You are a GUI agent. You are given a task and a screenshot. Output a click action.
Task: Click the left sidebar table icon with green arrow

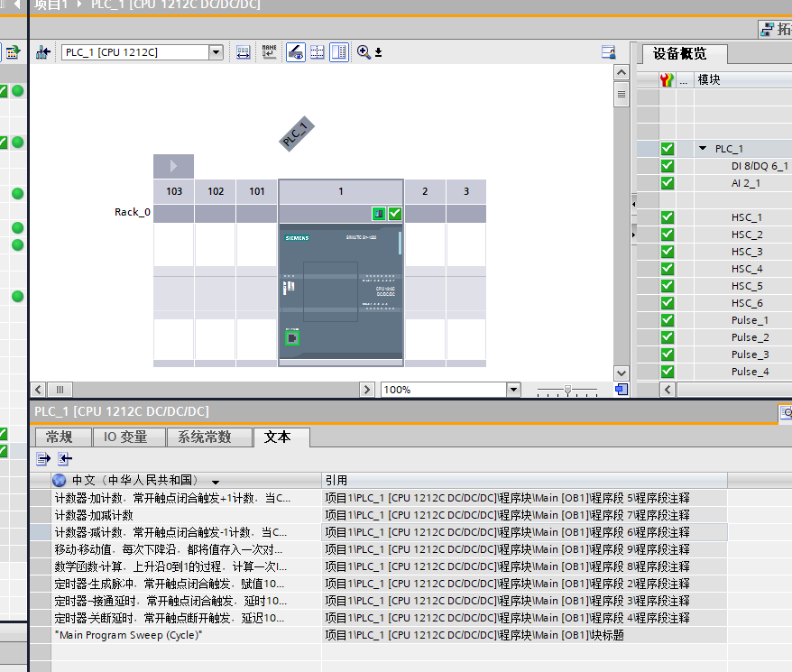tap(13, 52)
